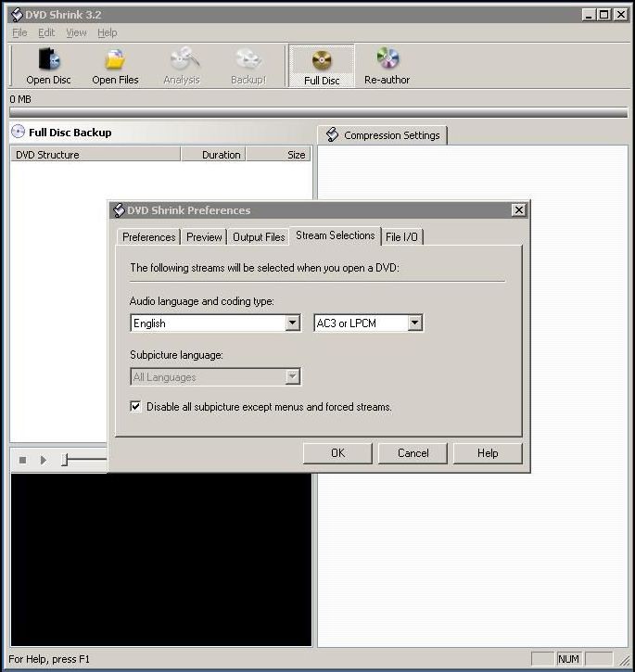Viewport: 635px width, 672px height.
Task: Open the File menu
Action: [x=19, y=32]
